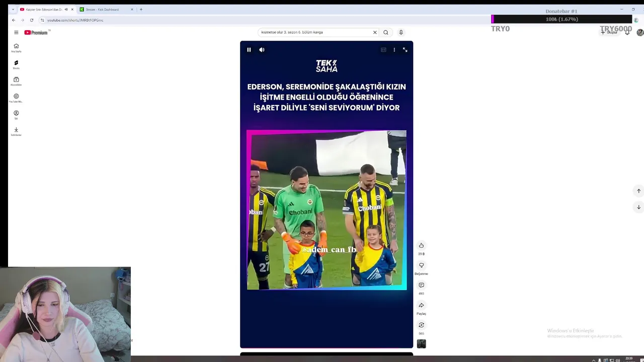The width and height of the screenshot is (644, 362).
Task: Click the Donatebar progress bar
Action: (561, 19)
